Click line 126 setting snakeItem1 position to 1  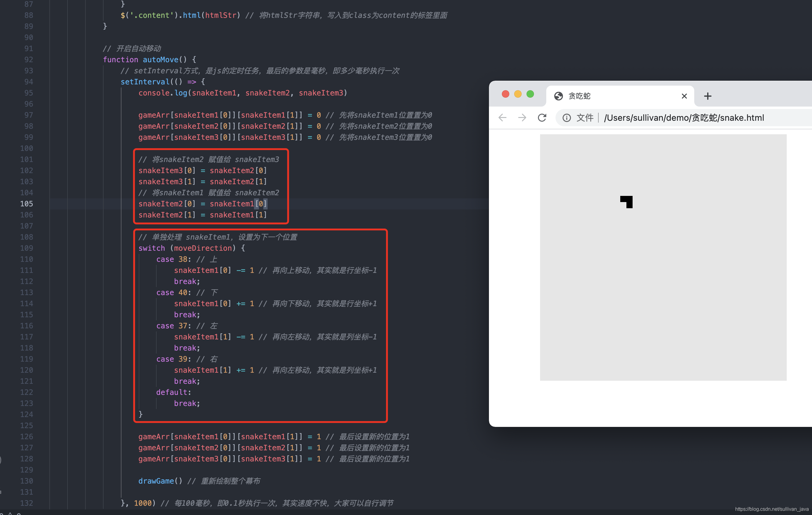click(274, 436)
